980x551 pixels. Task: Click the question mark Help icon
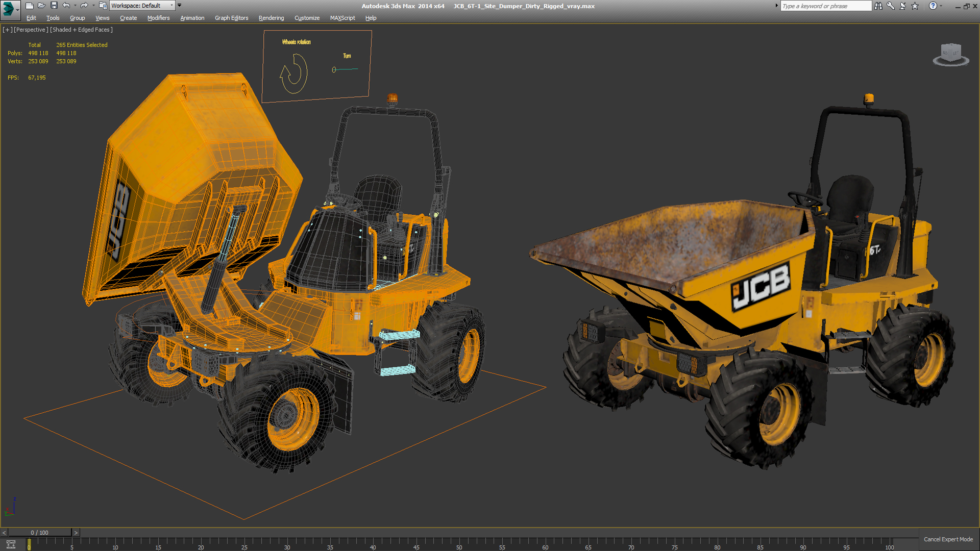[x=933, y=6]
